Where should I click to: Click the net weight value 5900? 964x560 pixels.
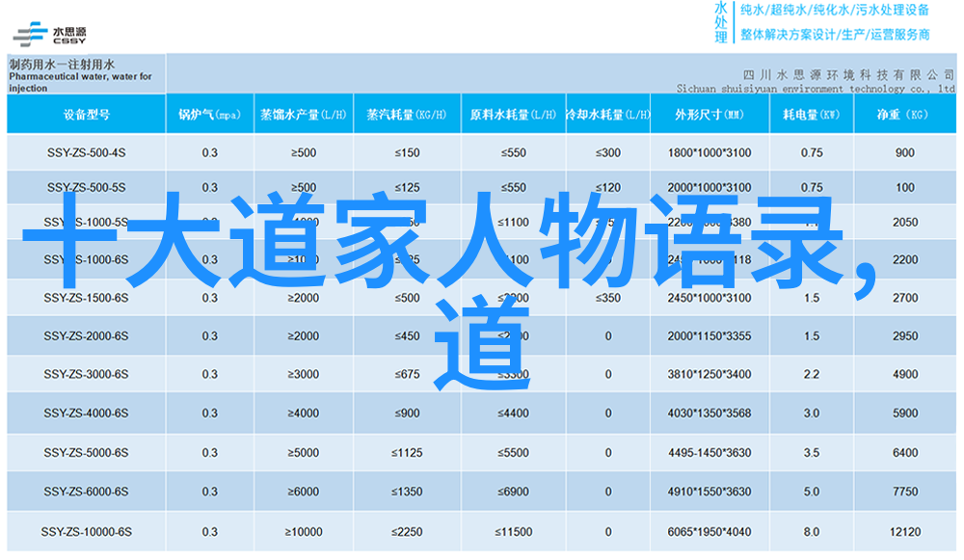pyautogui.click(x=905, y=413)
